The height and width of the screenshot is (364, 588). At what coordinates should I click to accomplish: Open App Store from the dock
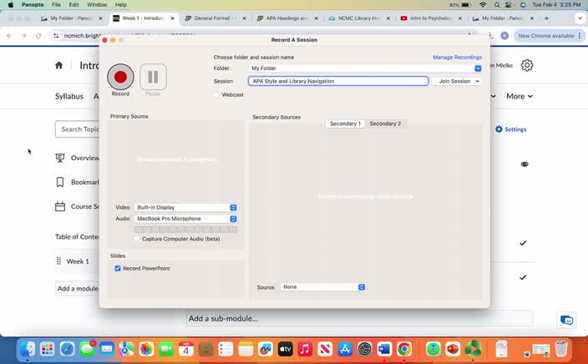click(x=345, y=349)
